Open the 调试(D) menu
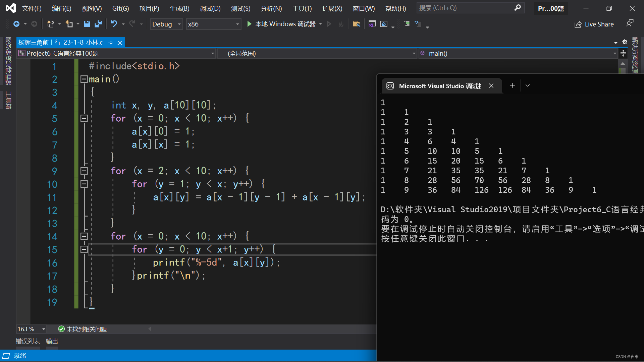This screenshot has width=644, height=362. coord(210,8)
